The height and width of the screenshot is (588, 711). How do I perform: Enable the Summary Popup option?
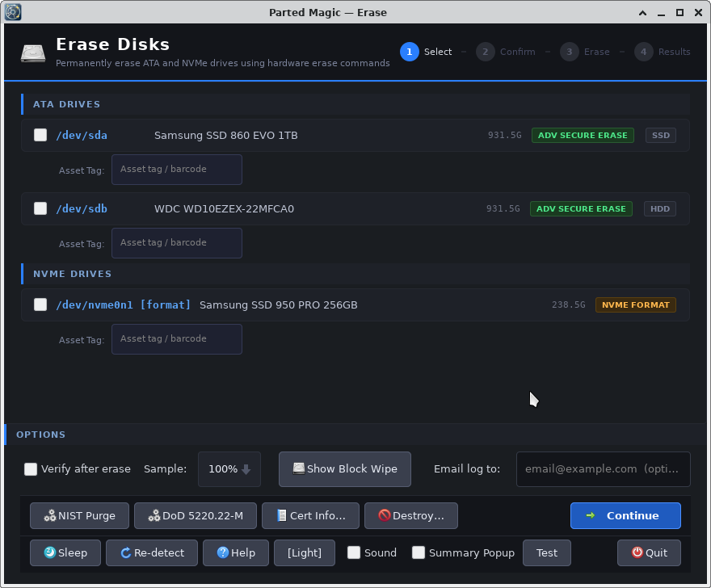pyautogui.click(x=419, y=552)
